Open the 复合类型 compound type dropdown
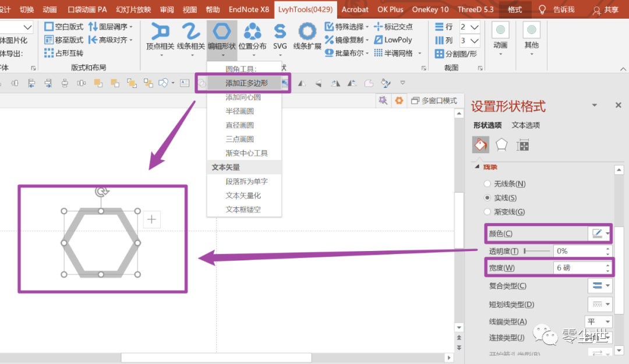The image size is (629, 364). (x=600, y=286)
